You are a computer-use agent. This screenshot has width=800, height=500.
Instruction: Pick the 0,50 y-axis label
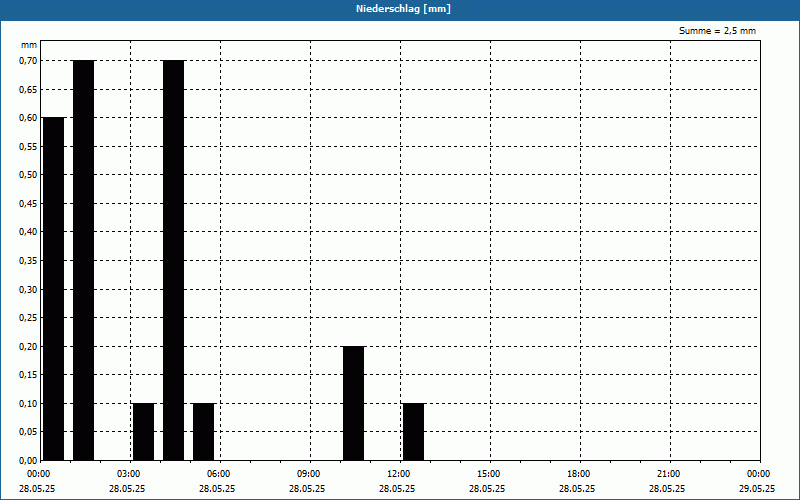click(x=28, y=175)
